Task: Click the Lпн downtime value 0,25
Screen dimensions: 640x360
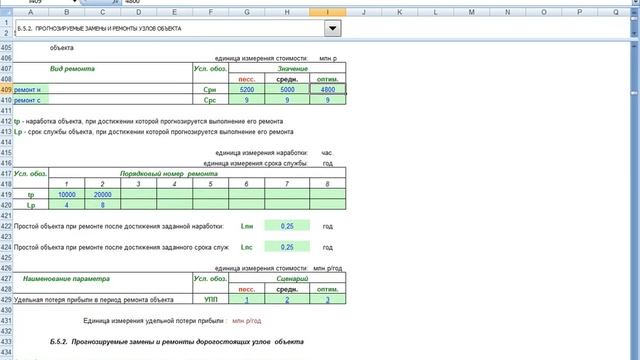Action: pyautogui.click(x=287, y=226)
